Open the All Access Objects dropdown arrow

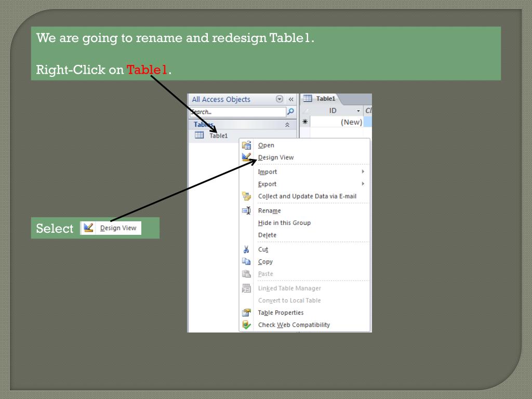[x=279, y=99]
